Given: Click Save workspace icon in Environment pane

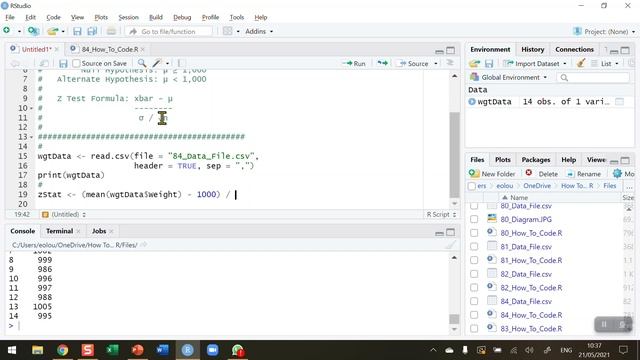Looking at the screenshot, I should 489,63.
